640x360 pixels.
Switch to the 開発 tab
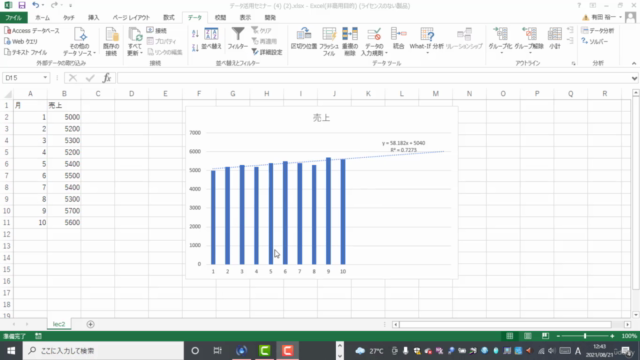click(x=270, y=18)
